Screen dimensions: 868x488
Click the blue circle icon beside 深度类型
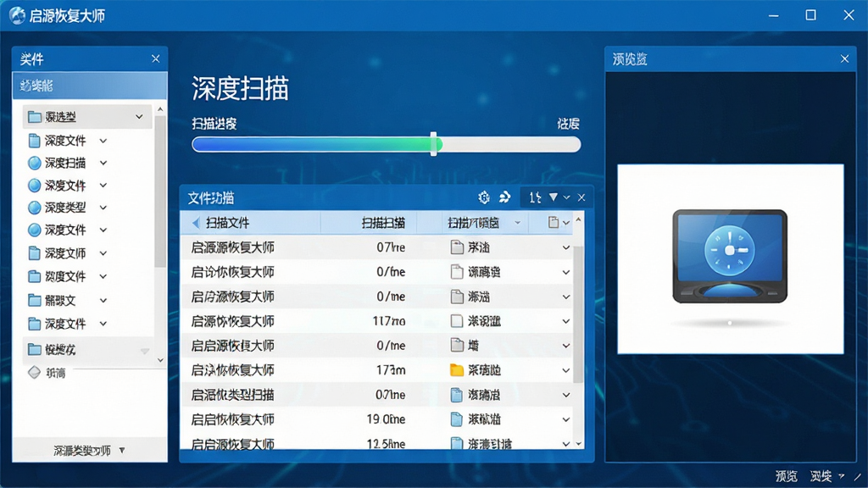click(34, 208)
